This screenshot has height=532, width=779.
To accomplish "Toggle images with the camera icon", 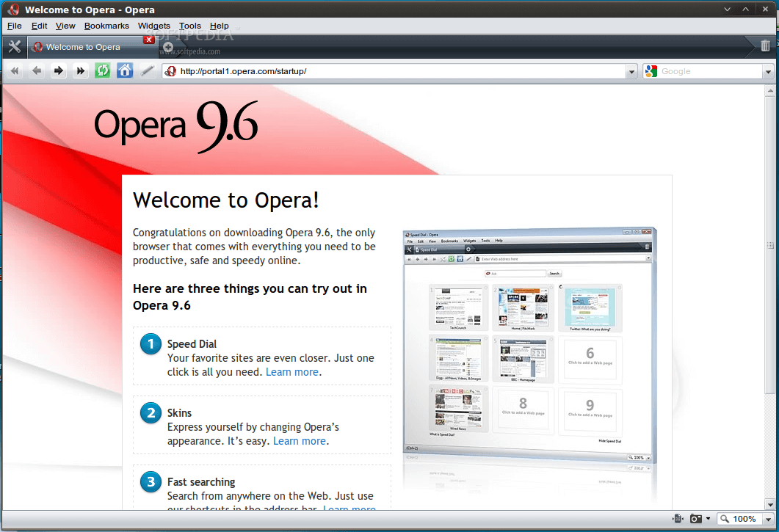I will (x=696, y=519).
